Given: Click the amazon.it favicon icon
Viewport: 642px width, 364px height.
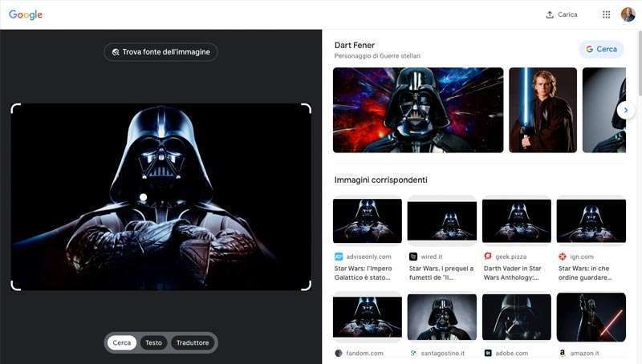Looking at the screenshot, I should (563, 353).
